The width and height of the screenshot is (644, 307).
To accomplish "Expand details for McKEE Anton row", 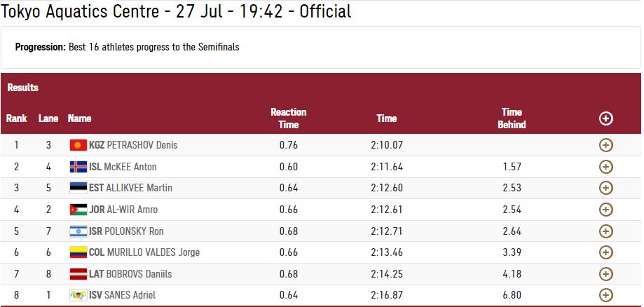I will (605, 167).
